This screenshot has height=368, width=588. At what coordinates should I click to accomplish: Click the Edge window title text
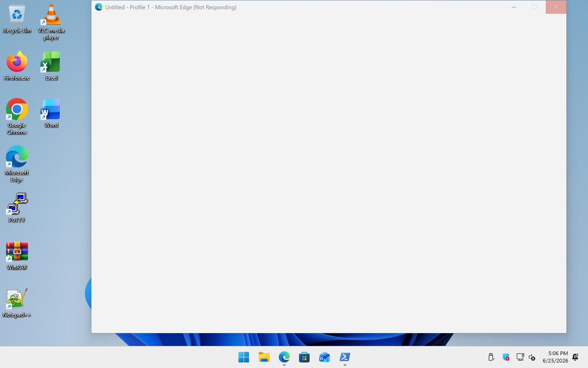[x=170, y=7]
